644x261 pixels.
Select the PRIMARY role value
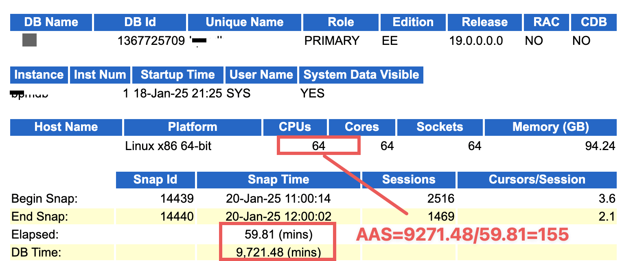332,41
